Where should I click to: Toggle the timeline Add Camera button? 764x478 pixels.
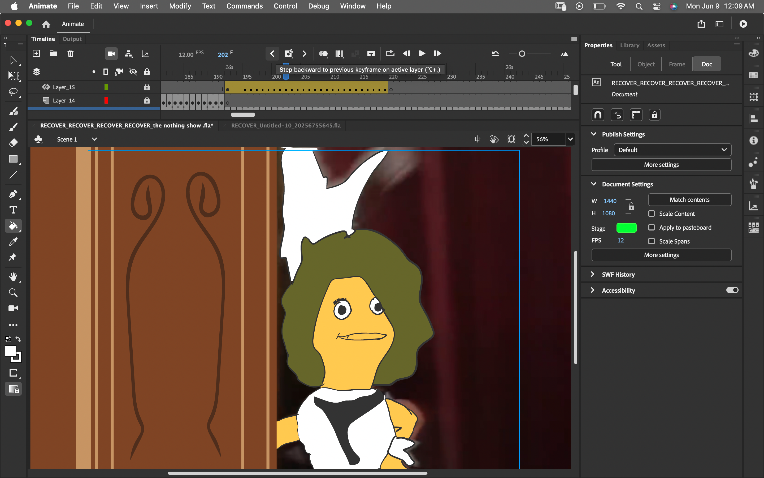pos(112,54)
